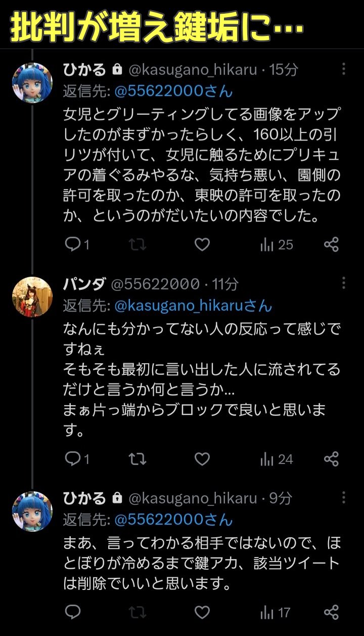Open Panda's profile picture
364x636 pixels.
click(x=32, y=297)
